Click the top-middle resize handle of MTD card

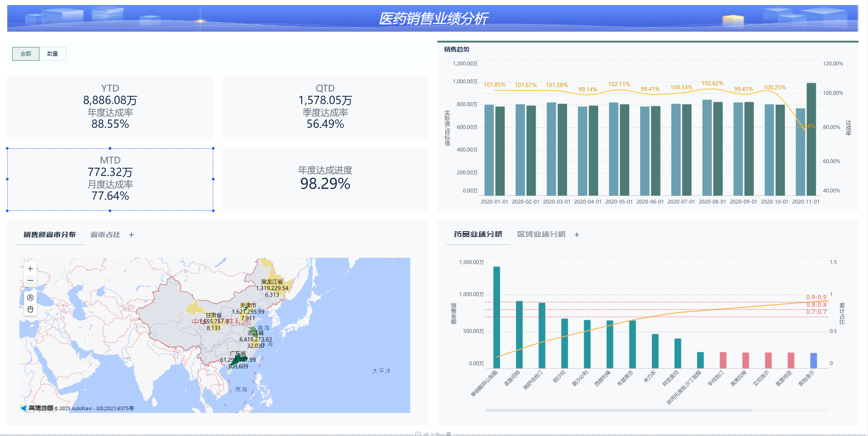click(x=110, y=148)
